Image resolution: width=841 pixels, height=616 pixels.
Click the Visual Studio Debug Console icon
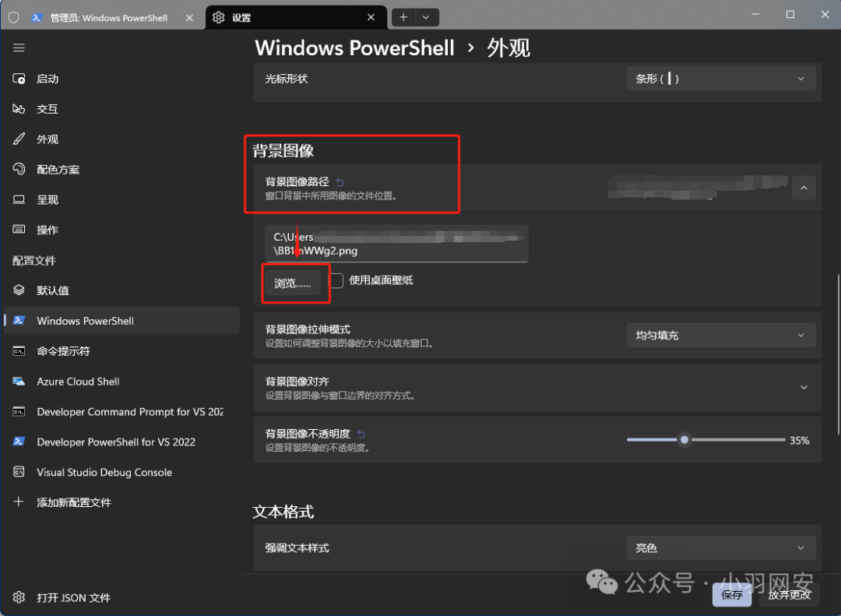19,472
